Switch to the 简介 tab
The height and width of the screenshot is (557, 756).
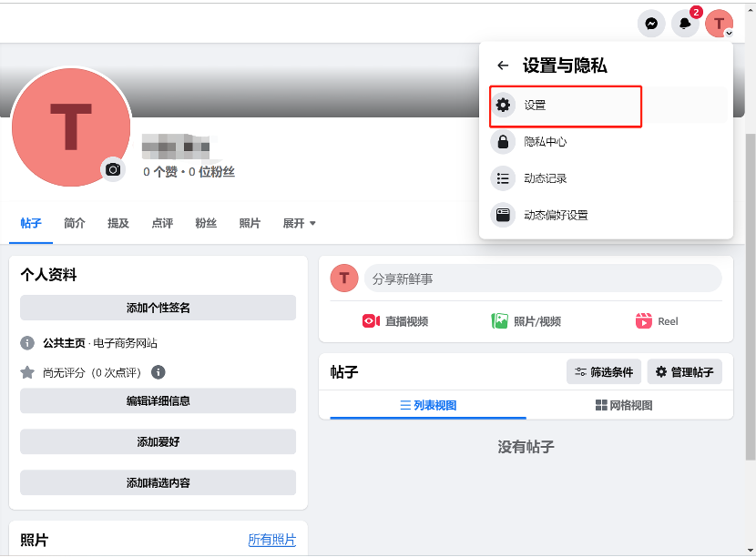[74, 223]
